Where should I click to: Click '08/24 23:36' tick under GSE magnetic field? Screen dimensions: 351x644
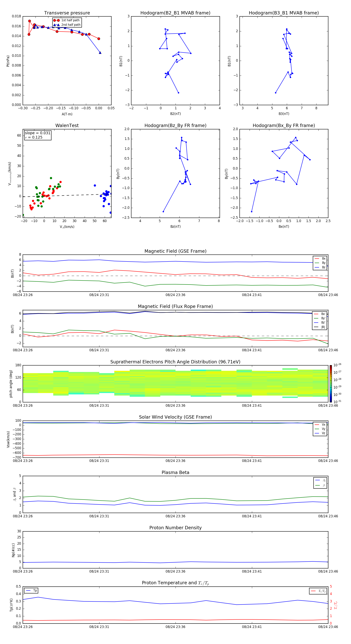pyautogui.click(x=175, y=295)
